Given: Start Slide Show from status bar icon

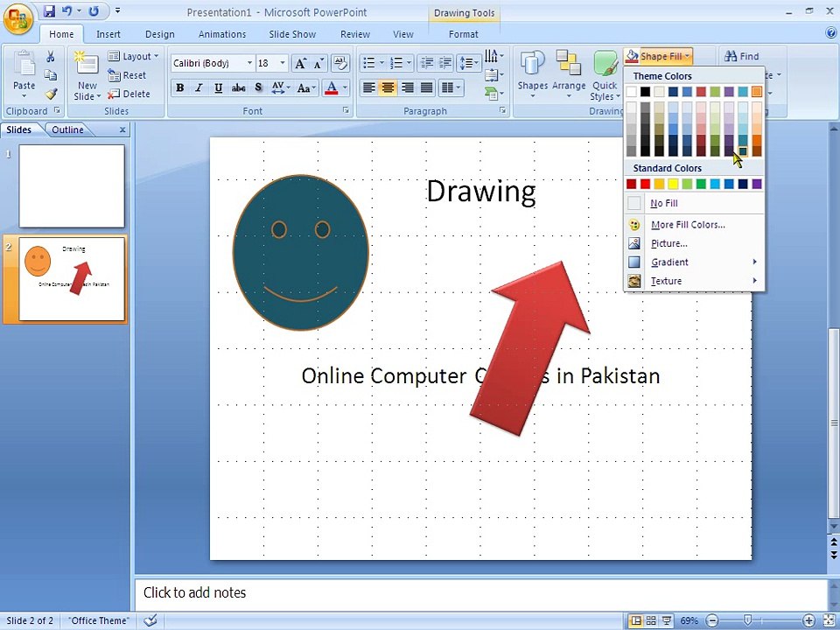Looking at the screenshot, I should coord(667,620).
